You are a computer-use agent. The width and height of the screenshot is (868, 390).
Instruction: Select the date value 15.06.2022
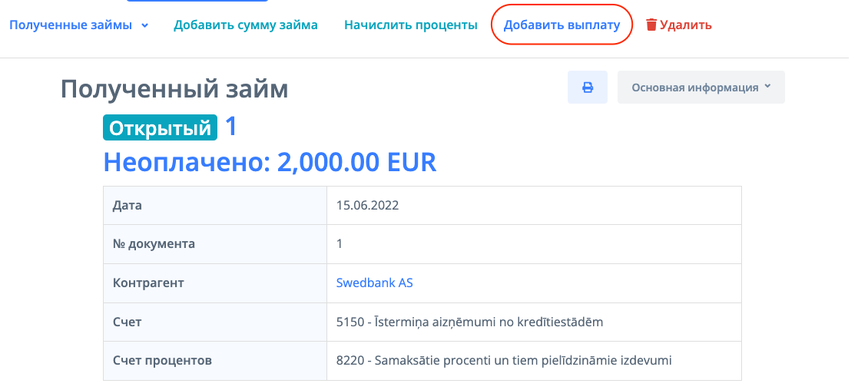pyautogui.click(x=368, y=205)
